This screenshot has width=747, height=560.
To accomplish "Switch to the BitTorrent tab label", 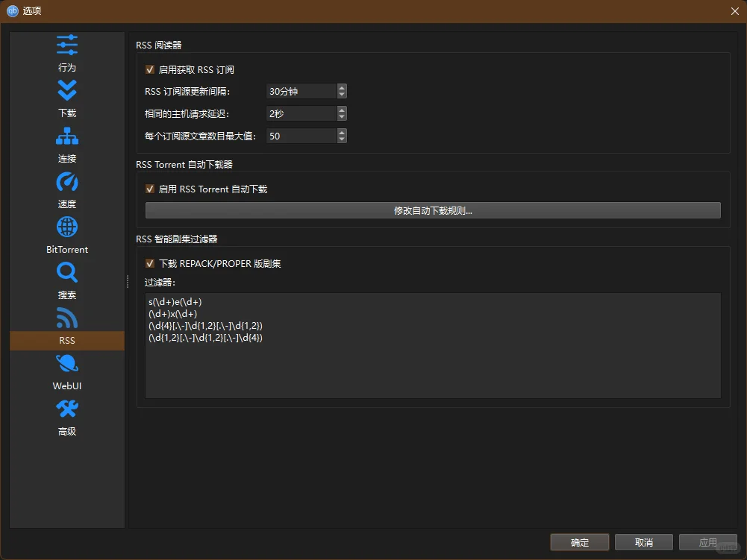I will [66, 250].
